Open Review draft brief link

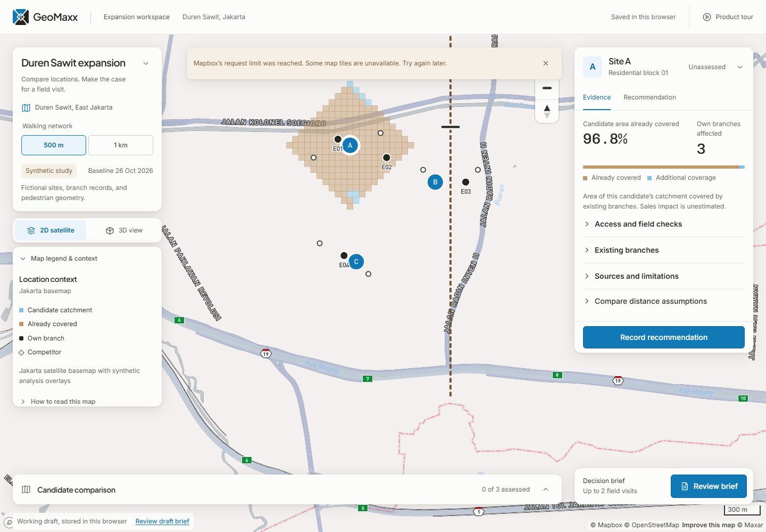162,521
